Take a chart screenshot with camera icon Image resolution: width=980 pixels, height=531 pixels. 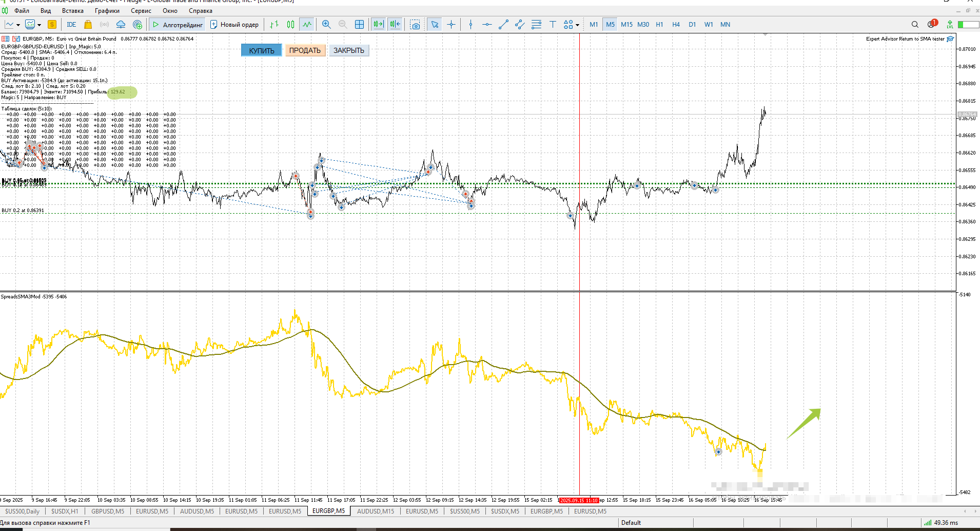point(415,25)
